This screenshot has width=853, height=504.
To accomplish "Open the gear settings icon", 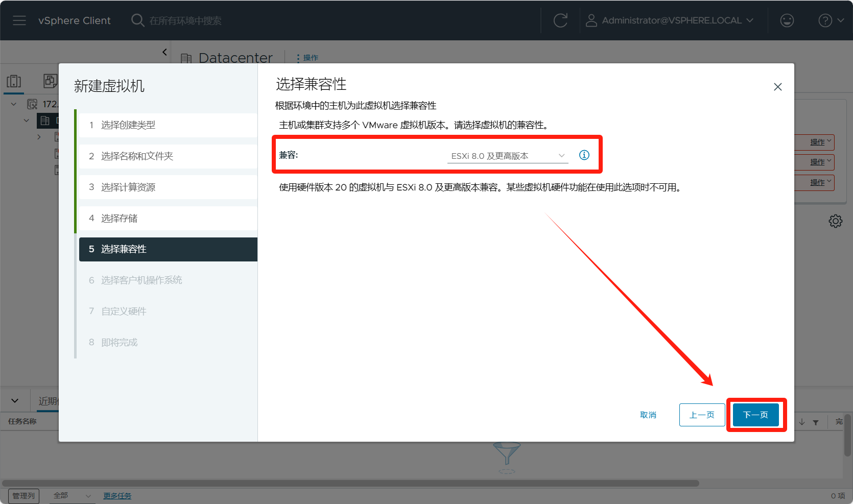I will coord(835,221).
